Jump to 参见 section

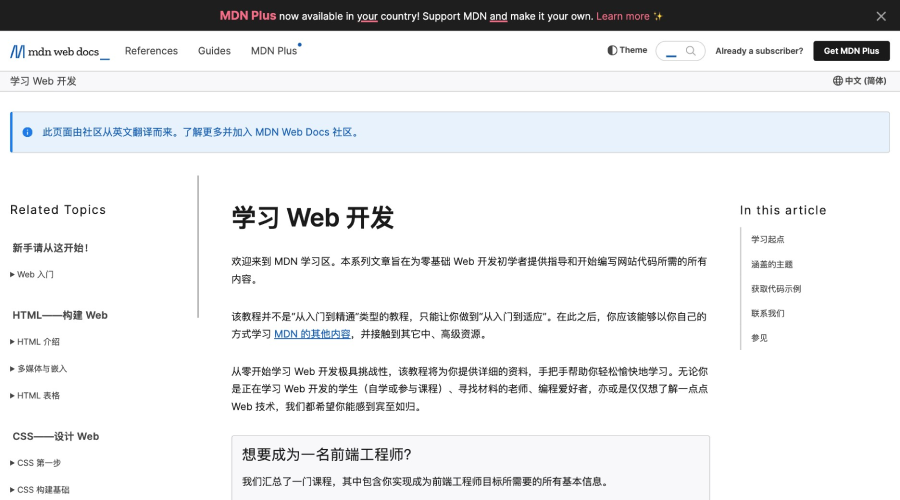click(x=759, y=338)
